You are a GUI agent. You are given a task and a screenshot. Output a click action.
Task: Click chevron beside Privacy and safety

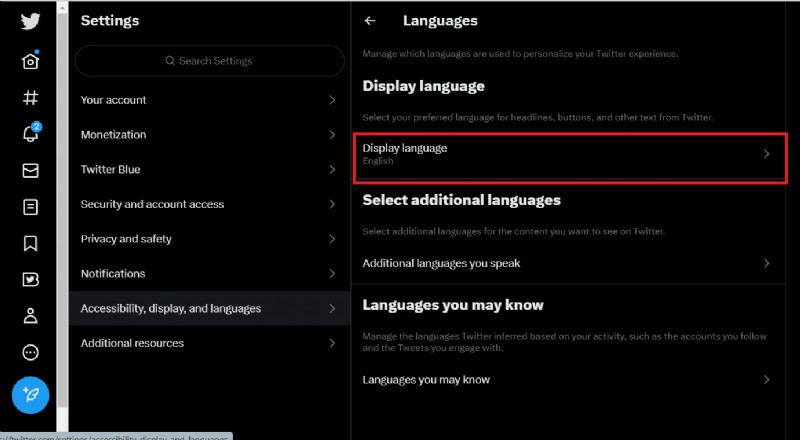coord(332,239)
